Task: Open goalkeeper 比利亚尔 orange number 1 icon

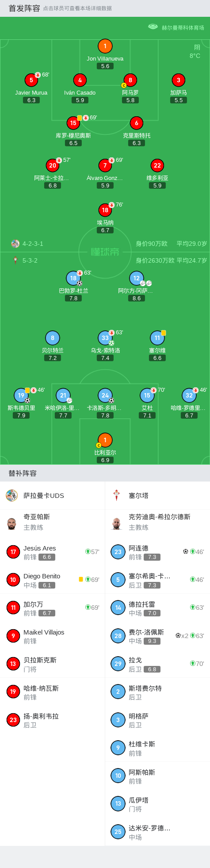Action: coord(105,440)
